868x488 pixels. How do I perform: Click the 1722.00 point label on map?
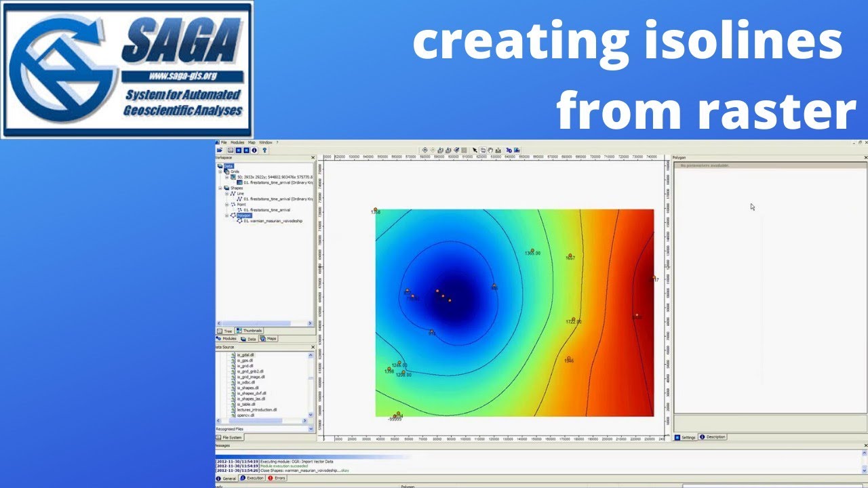pyautogui.click(x=574, y=322)
